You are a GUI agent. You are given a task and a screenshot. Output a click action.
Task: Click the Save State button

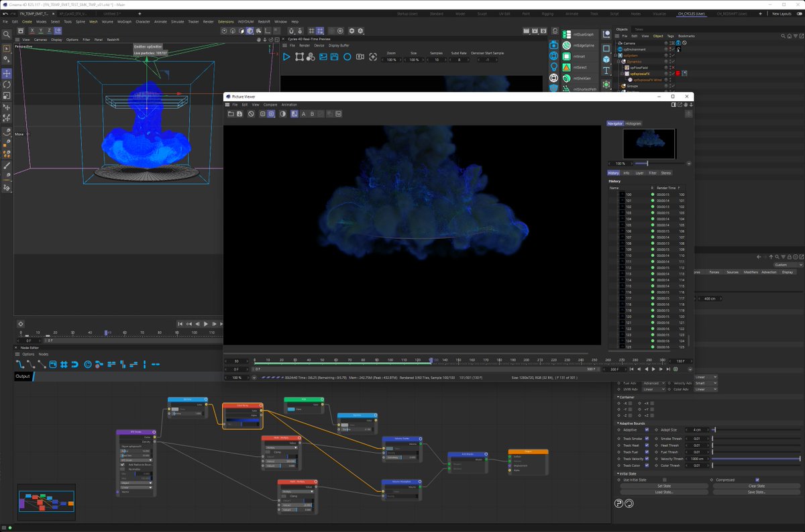757,492
